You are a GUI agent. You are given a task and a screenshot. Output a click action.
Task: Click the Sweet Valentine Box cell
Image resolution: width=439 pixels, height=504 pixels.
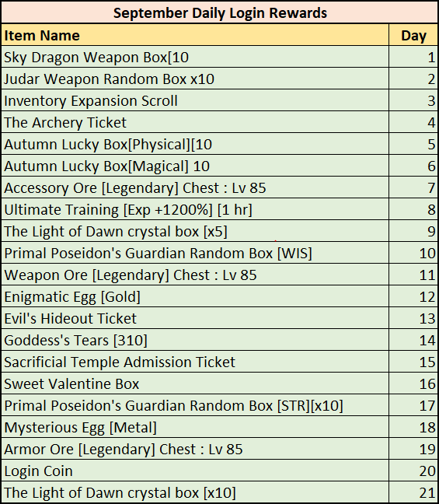[x=195, y=383]
